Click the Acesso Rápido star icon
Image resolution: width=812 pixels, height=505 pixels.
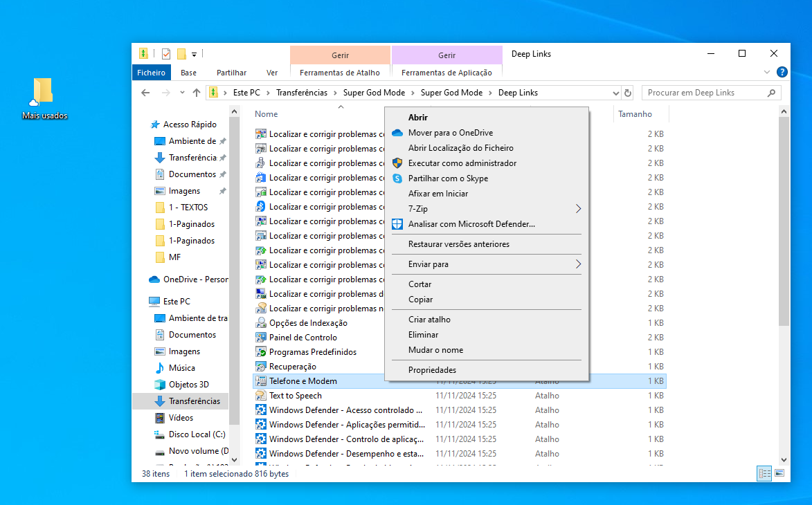(154, 125)
